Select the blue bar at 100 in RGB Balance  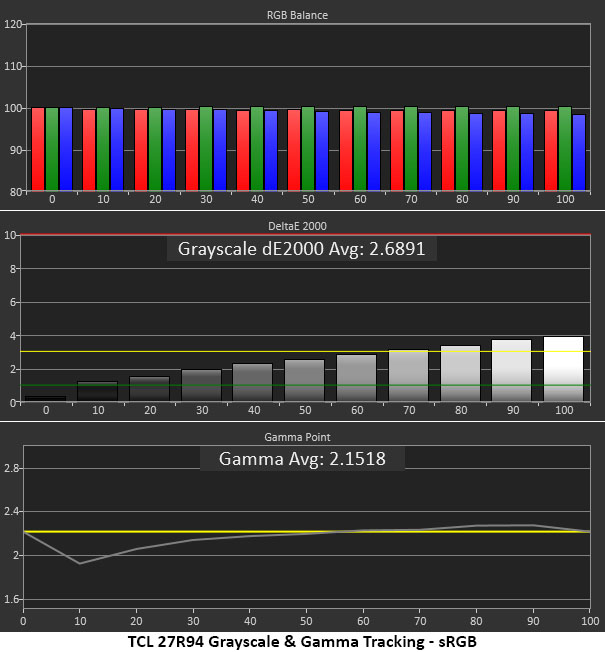coord(579,153)
